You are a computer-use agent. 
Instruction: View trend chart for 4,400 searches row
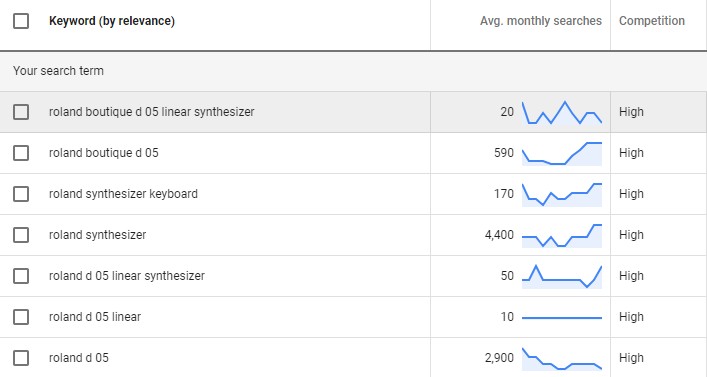(x=562, y=235)
